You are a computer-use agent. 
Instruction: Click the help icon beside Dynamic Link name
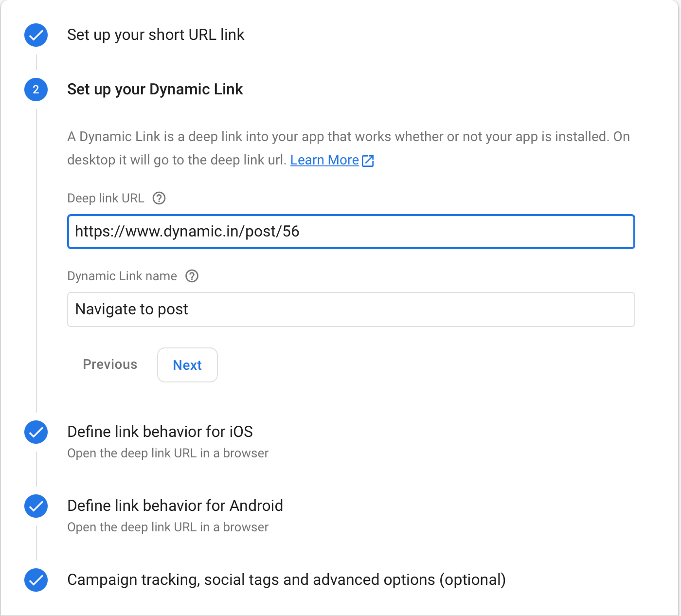coord(192,276)
